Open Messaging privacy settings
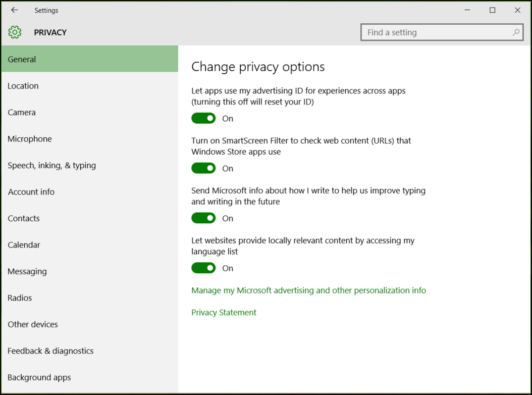Screen dimensions: 532x395 (27, 271)
